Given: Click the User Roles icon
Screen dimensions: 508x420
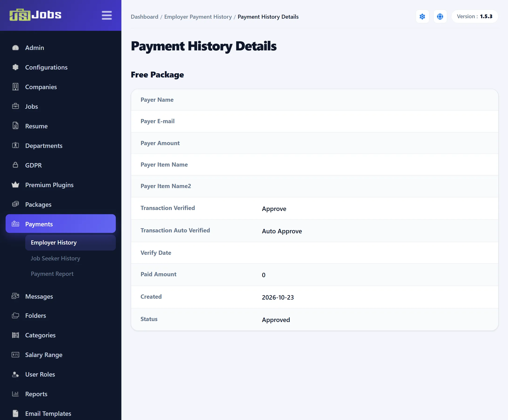Looking at the screenshot, I should point(15,374).
